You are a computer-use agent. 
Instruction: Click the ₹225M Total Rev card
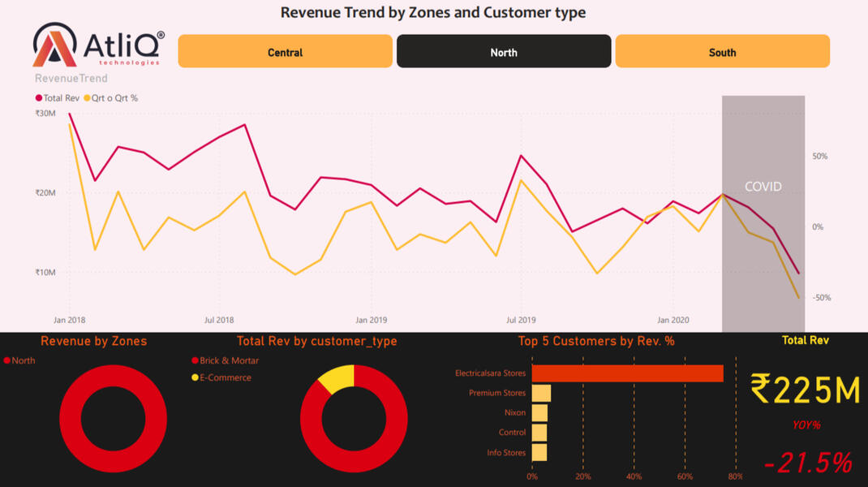[805, 390]
